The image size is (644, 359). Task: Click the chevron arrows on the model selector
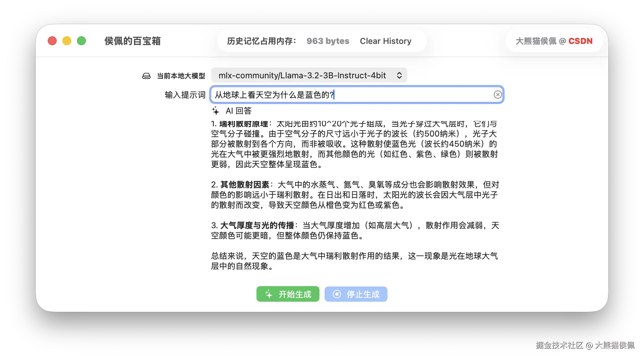pyautogui.click(x=400, y=75)
